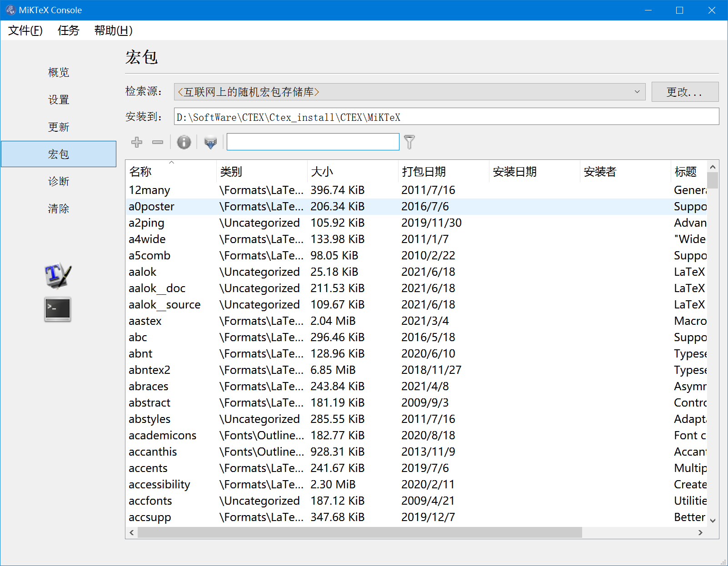Select the aalok__doc package row

(416, 288)
